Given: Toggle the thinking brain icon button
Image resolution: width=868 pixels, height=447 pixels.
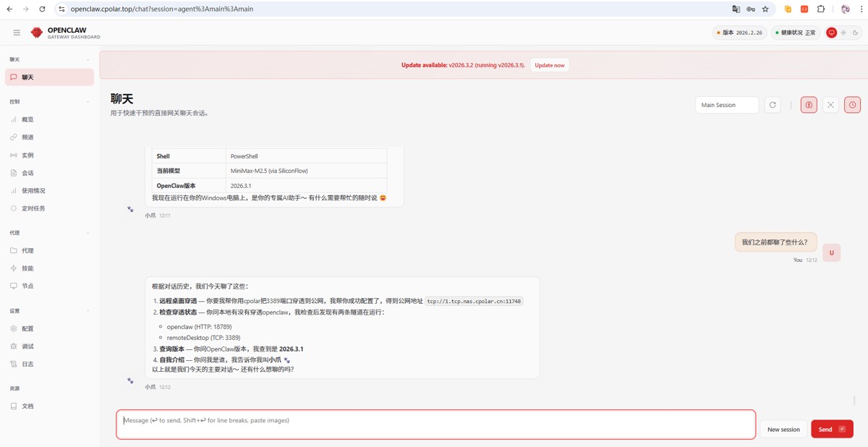Looking at the screenshot, I should point(809,105).
